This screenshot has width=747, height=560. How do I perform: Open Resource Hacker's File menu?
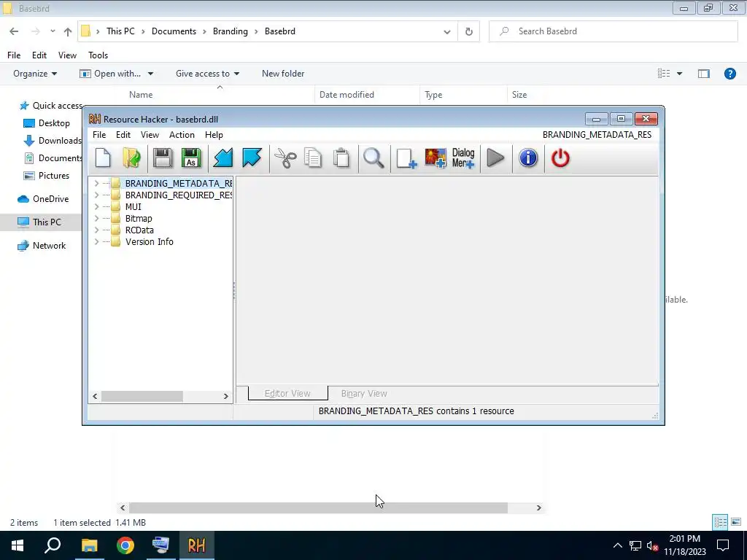tap(99, 135)
